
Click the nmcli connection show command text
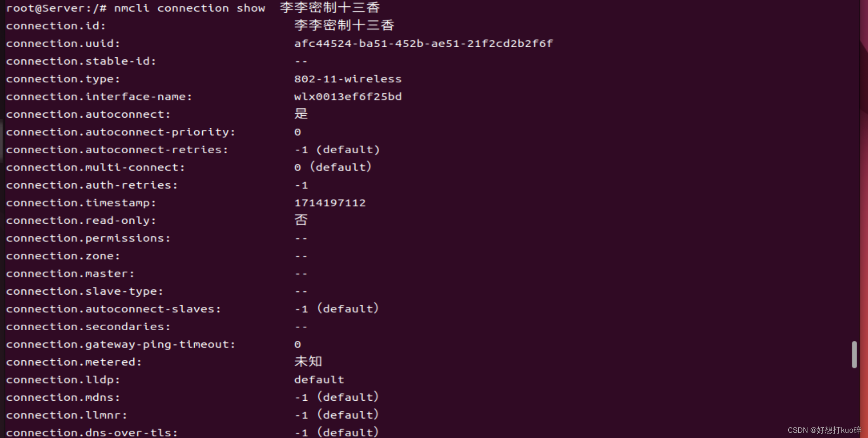[x=189, y=8]
